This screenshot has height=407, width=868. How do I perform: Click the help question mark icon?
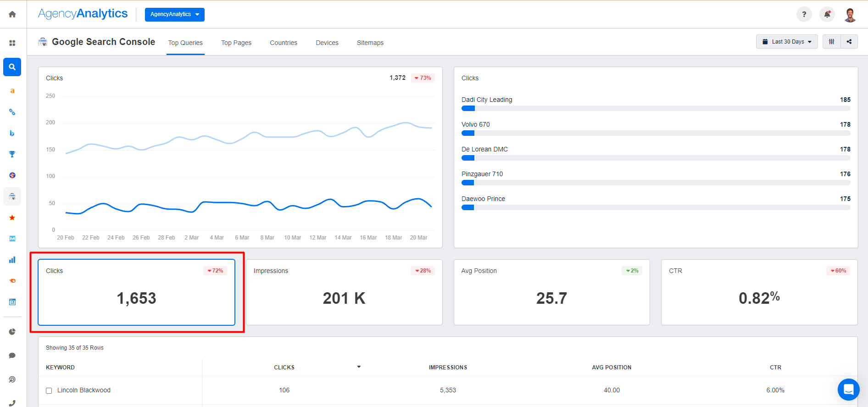click(804, 14)
